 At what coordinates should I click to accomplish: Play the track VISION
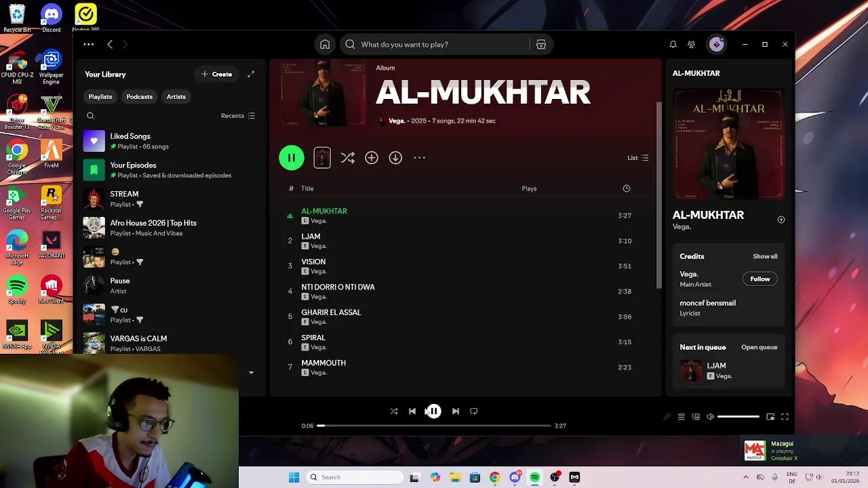[x=465, y=266]
